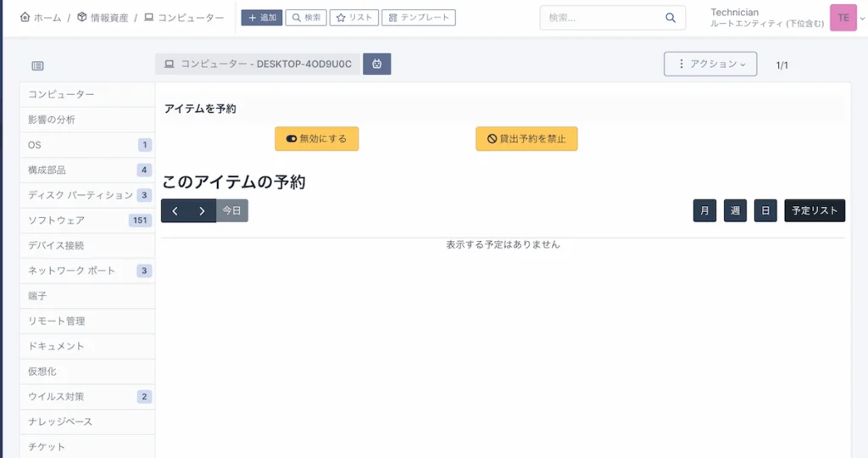Click the computer DESKTOP-4OD9U0C title tab
868x458 pixels.
click(x=258, y=64)
